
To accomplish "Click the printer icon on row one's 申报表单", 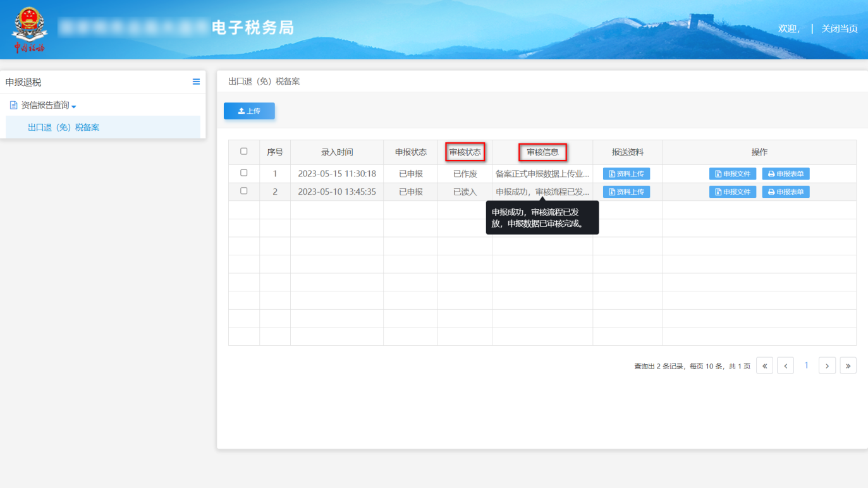I will coord(773,173).
